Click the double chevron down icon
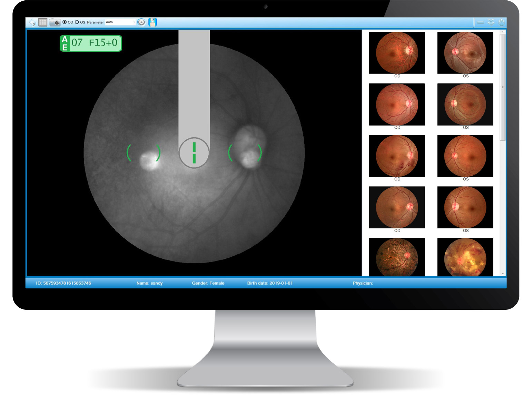 [491, 22]
